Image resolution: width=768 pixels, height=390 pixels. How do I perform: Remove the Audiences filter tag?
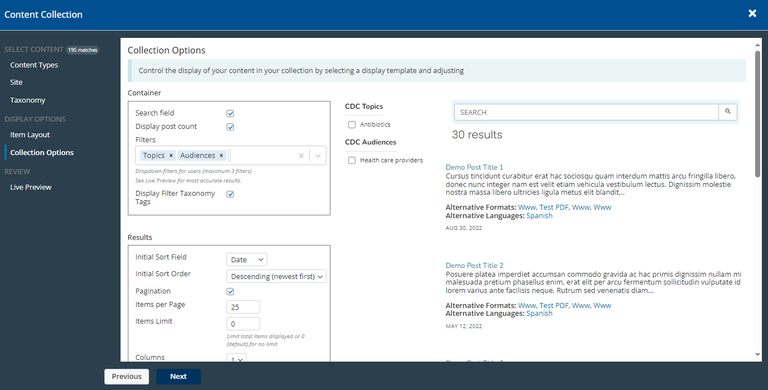tap(221, 155)
